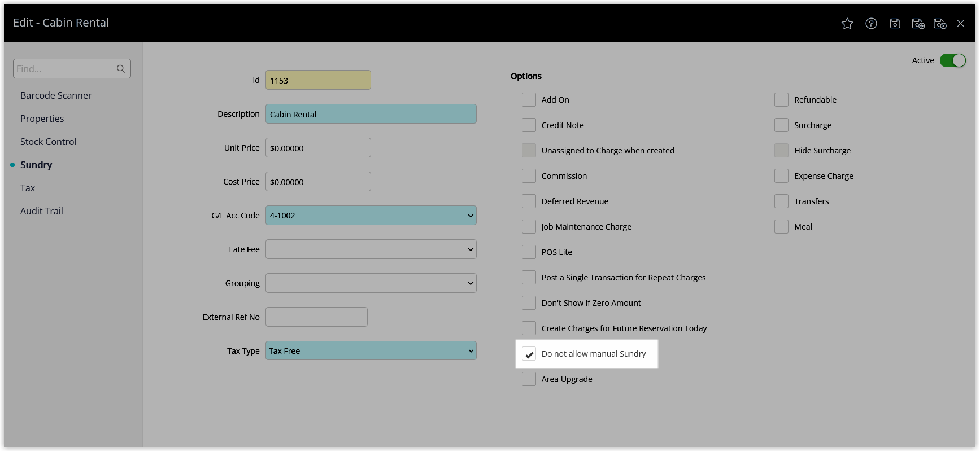Click the Cost Price field

pos(318,182)
